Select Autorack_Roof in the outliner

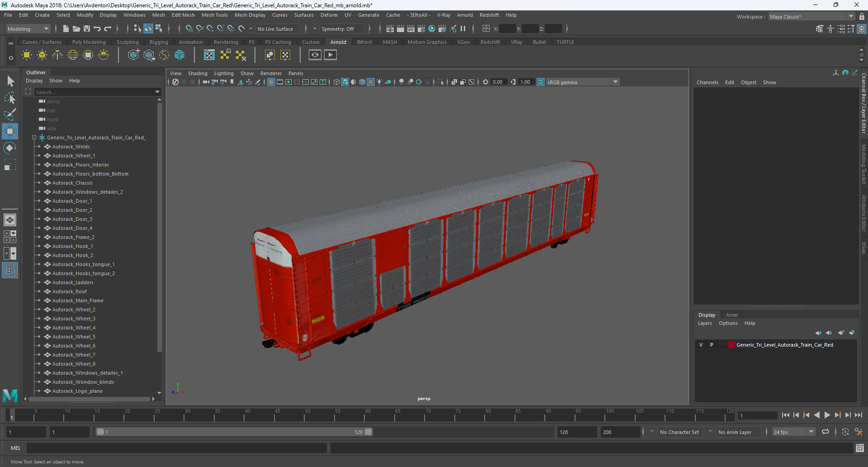pyautogui.click(x=69, y=291)
